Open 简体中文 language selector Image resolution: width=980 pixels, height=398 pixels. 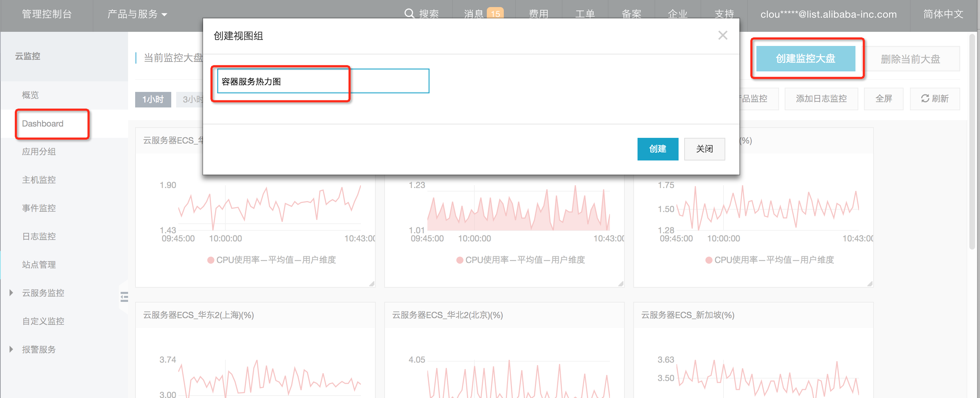(x=943, y=14)
